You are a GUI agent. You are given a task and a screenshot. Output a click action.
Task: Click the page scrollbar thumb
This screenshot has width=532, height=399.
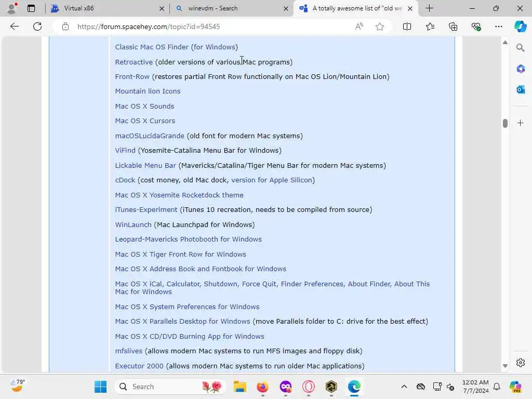pos(505,123)
